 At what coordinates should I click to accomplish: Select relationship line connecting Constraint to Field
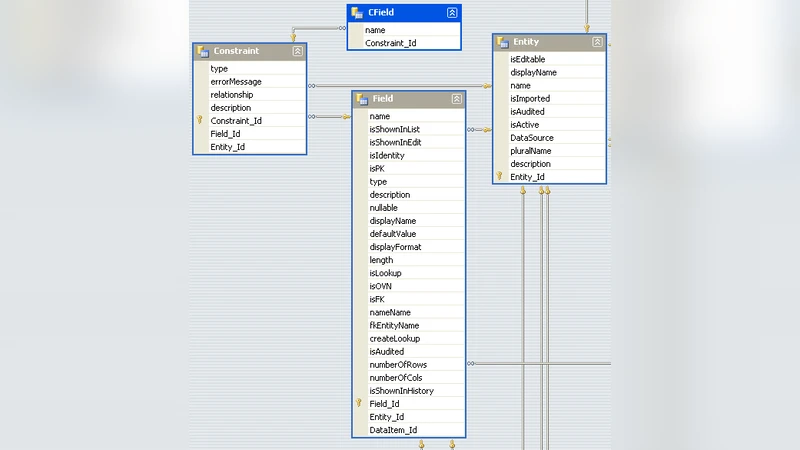pyautogui.click(x=328, y=117)
